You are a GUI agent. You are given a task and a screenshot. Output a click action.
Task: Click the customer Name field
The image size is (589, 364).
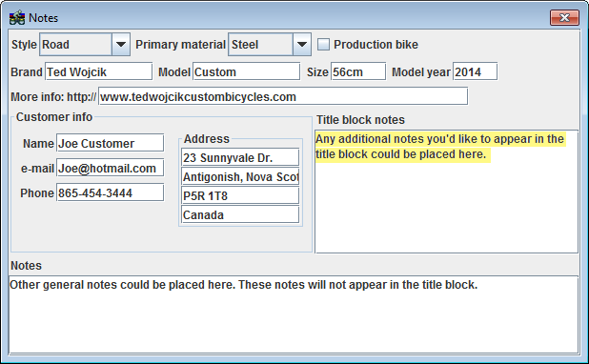110,143
